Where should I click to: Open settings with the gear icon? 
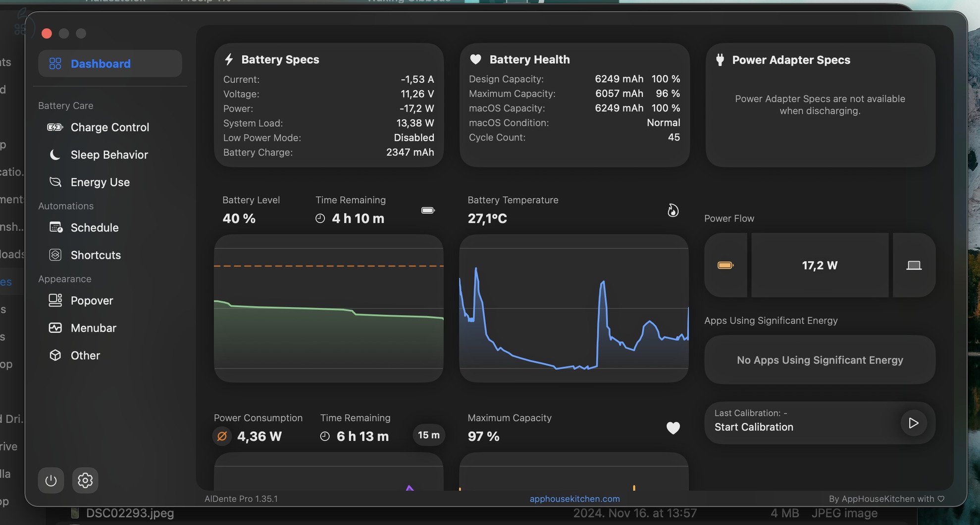click(x=85, y=480)
